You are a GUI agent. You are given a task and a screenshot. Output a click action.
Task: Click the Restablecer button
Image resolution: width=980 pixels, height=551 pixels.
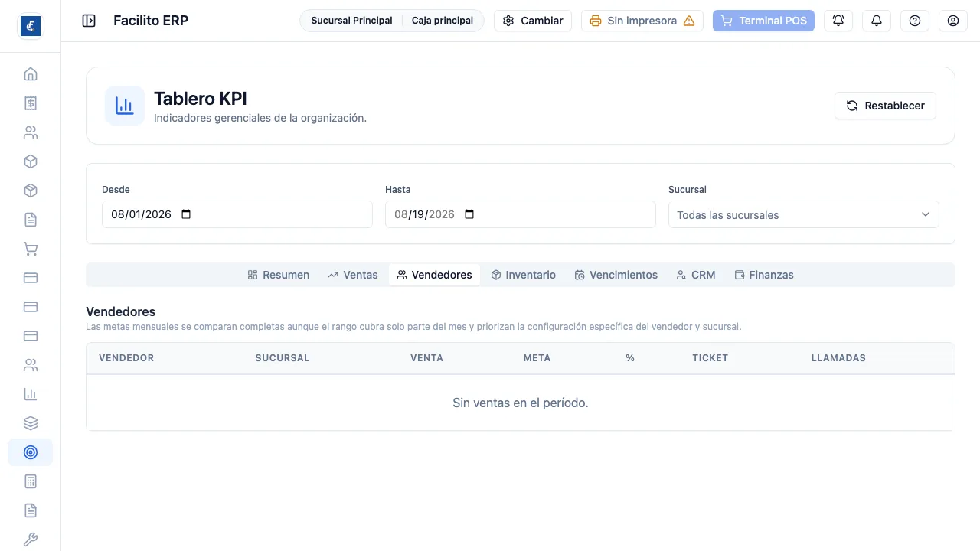point(885,106)
